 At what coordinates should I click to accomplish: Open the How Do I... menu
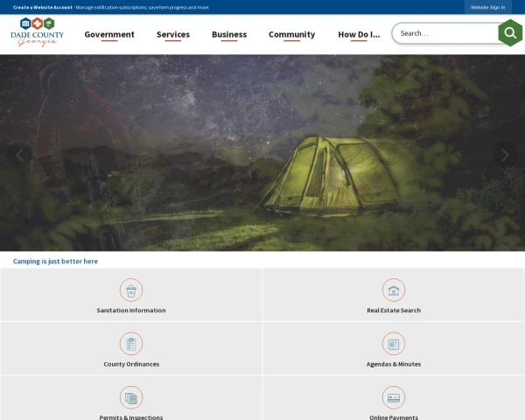coord(359,34)
